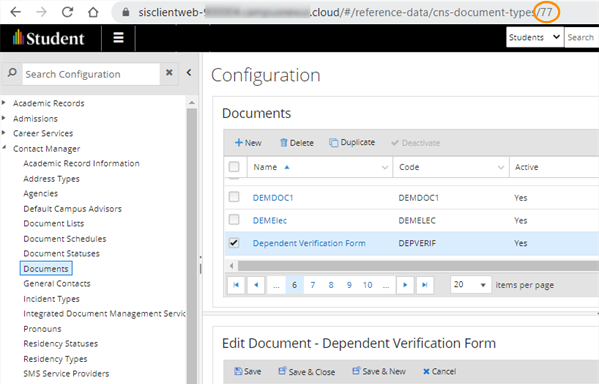
Task: Select Default Campus Advisors in tree
Action: [73, 209]
